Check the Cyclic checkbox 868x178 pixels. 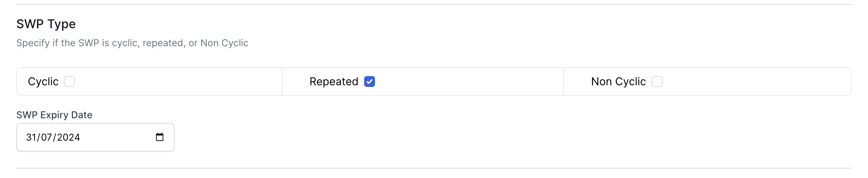pos(70,82)
